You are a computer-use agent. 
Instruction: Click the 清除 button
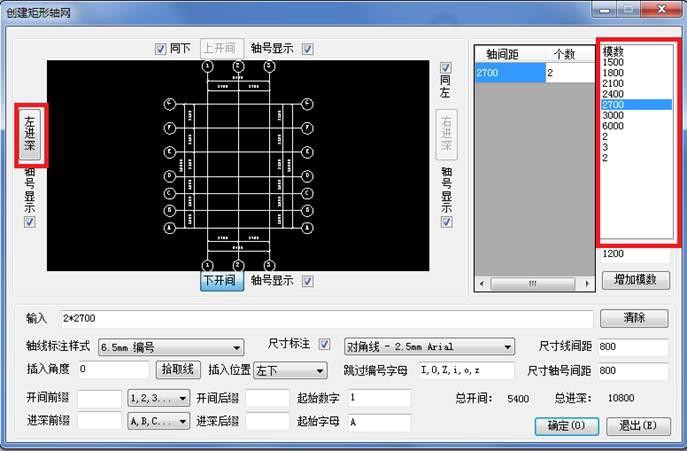634,318
